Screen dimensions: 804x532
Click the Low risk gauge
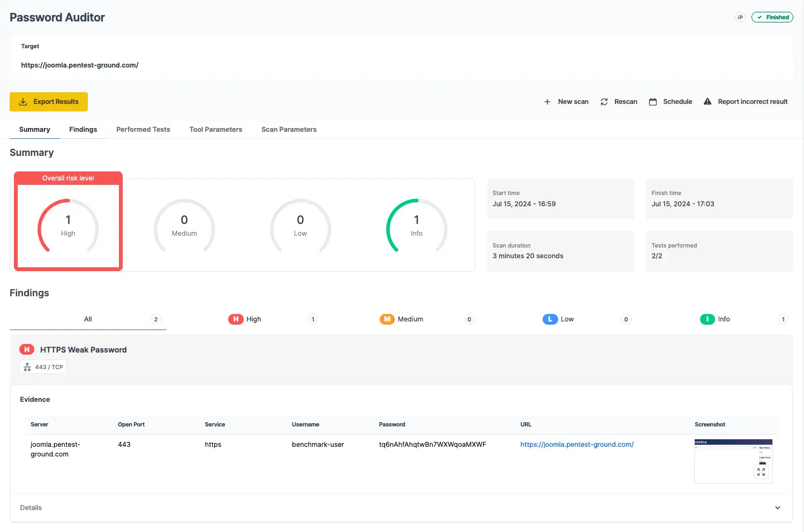(300, 226)
